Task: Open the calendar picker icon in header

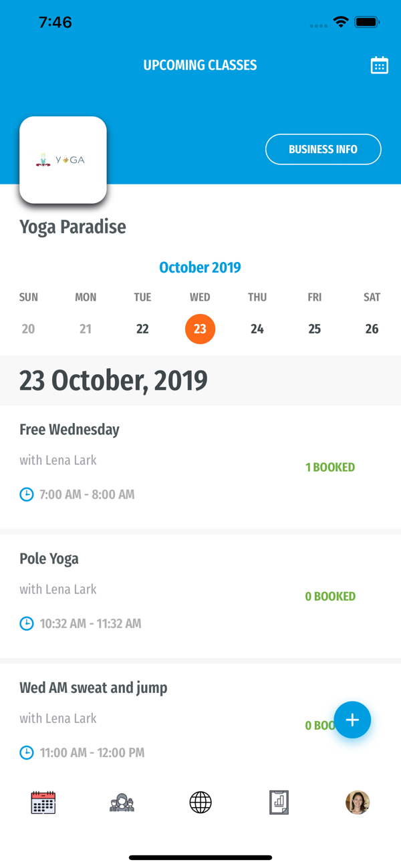Action: click(379, 65)
